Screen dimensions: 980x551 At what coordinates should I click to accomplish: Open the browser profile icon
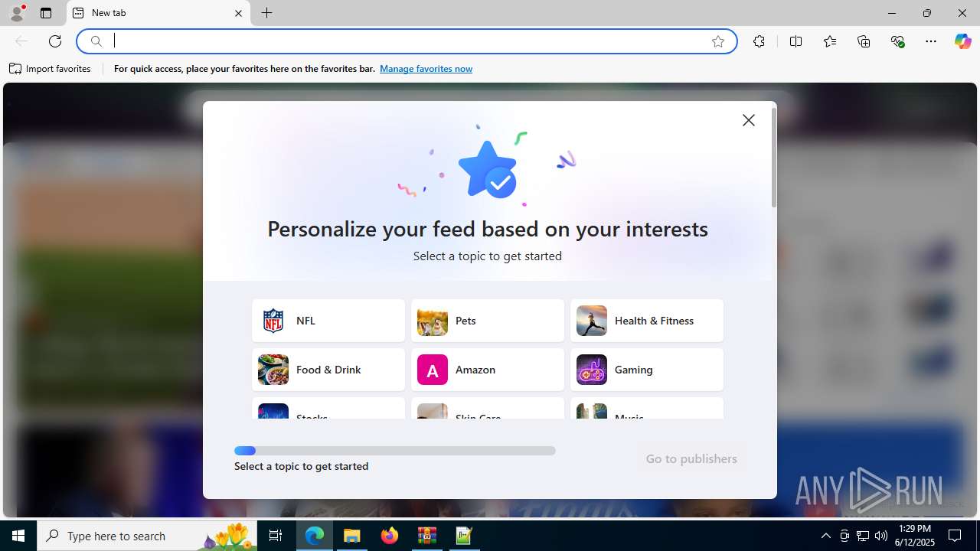(x=17, y=12)
